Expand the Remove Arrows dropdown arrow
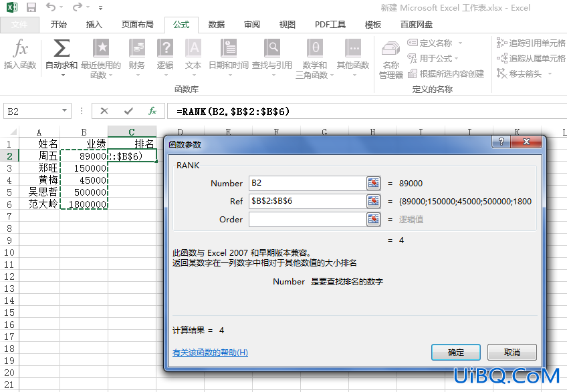The width and height of the screenshot is (567, 392). click(x=550, y=73)
